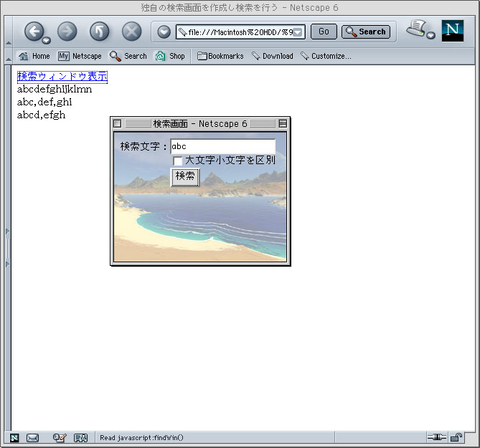This screenshot has width=480, height=448.
Task: Select the text abcdefghijklmn
Action: [55, 90]
